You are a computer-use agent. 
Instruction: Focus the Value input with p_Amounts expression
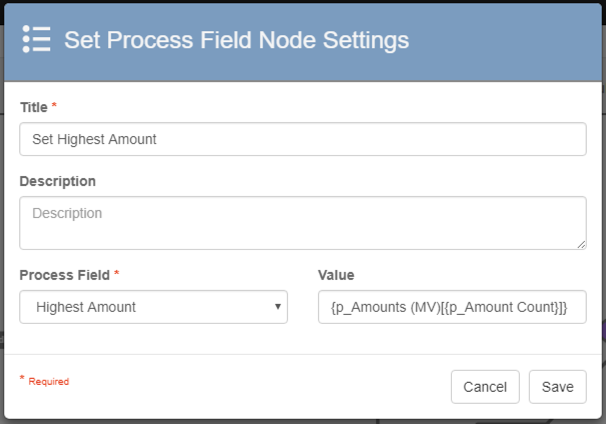pyautogui.click(x=451, y=307)
